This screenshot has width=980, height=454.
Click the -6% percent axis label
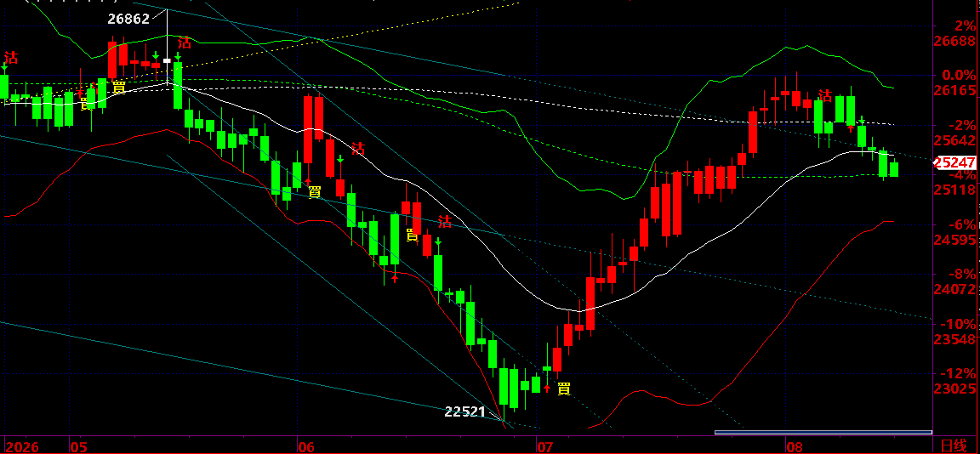(x=963, y=224)
